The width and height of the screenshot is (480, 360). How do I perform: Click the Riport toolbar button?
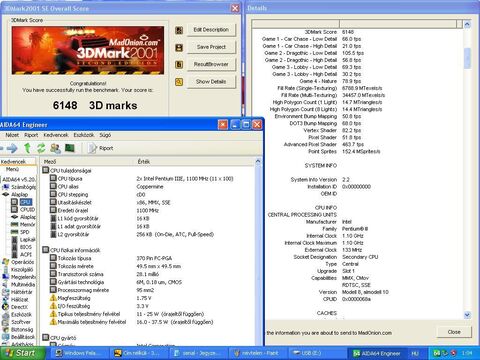point(101,148)
